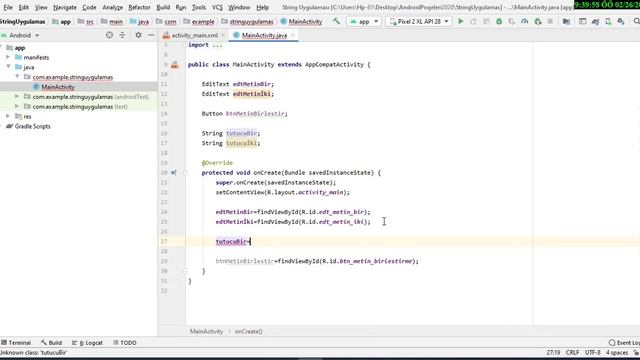640x360 pixels.
Task: Click the '4 spaces' indent indicator
Action: pos(617,353)
